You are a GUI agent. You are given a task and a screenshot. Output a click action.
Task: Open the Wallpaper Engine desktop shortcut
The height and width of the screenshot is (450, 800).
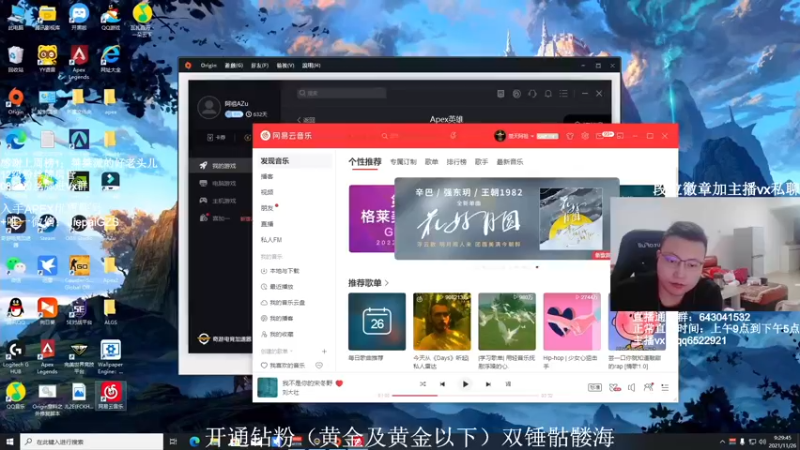coord(110,357)
